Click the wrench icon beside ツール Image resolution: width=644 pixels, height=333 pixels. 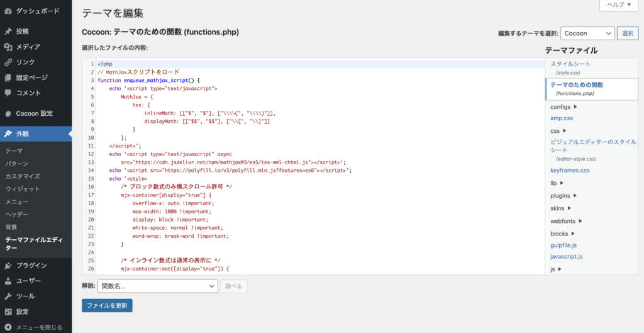pyautogui.click(x=8, y=296)
